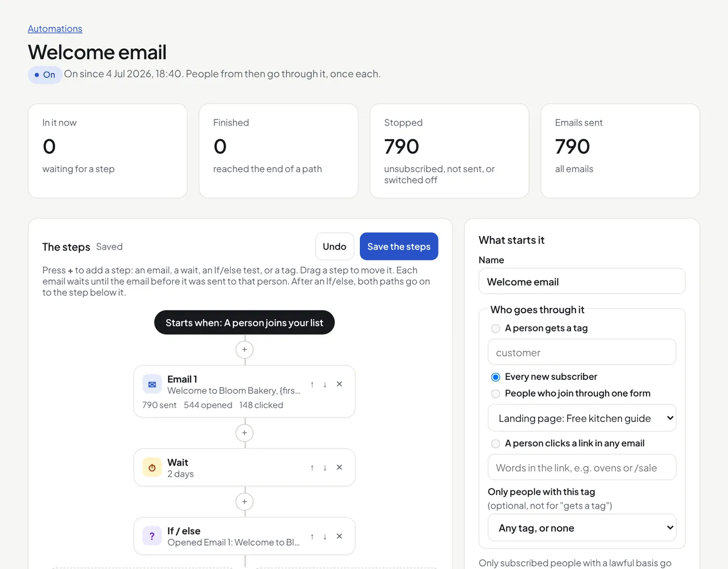Viewport: 728px width, 569px height.
Task: Choose 'People who join through one form'
Action: point(496,393)
